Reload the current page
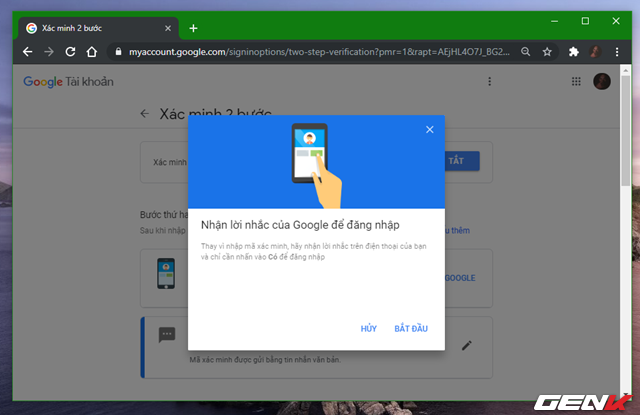Image resolution: width=640 pixels, height=415 pixels. pos(70,52)
